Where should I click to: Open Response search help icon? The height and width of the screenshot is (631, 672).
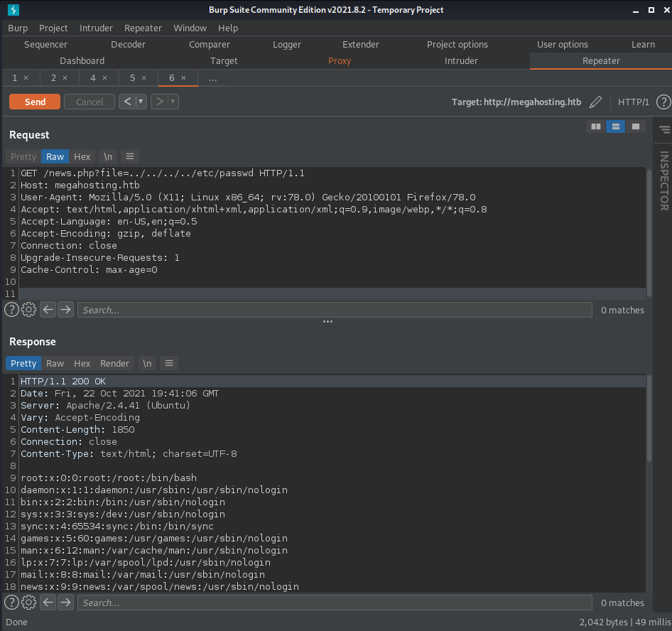point(11,603)
